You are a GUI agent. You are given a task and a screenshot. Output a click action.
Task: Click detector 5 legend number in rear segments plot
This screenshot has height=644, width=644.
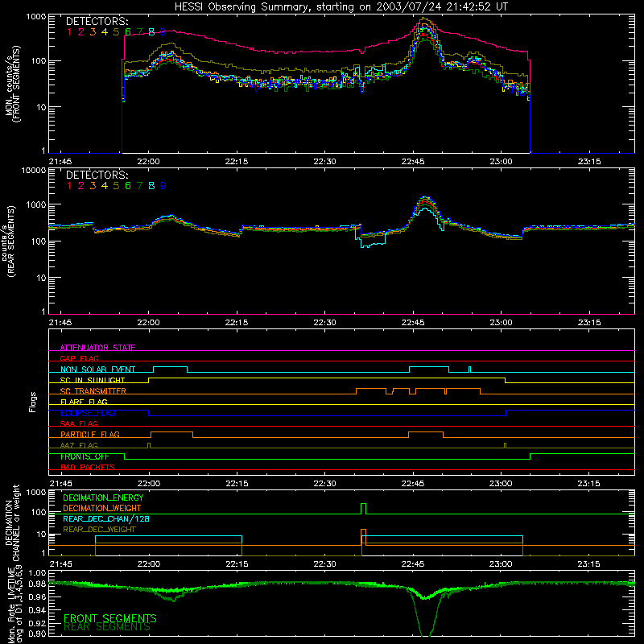click(116, 186)
